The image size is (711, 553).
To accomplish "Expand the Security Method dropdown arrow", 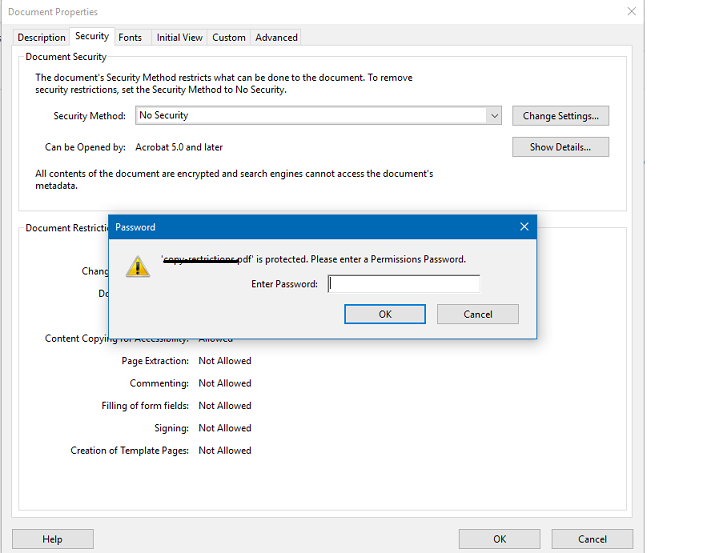I will pyautogui.click(x=494, y=116).
